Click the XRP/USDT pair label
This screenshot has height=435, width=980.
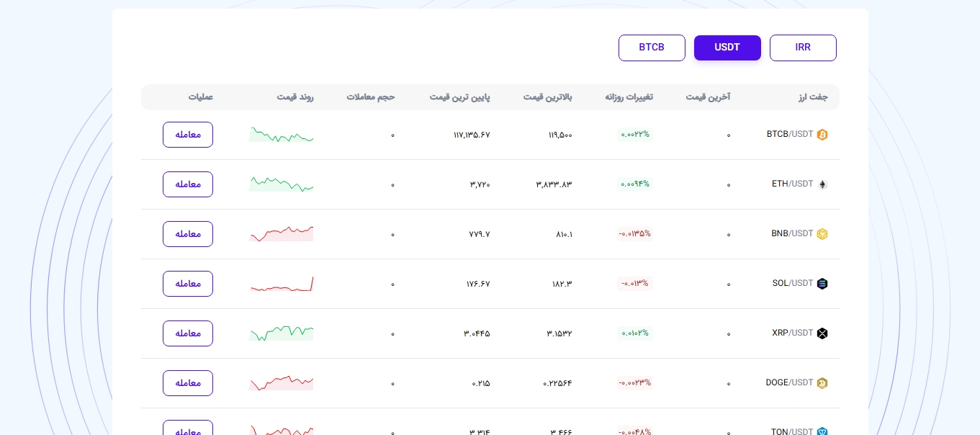pyautogui.click(x=792, y=333)
